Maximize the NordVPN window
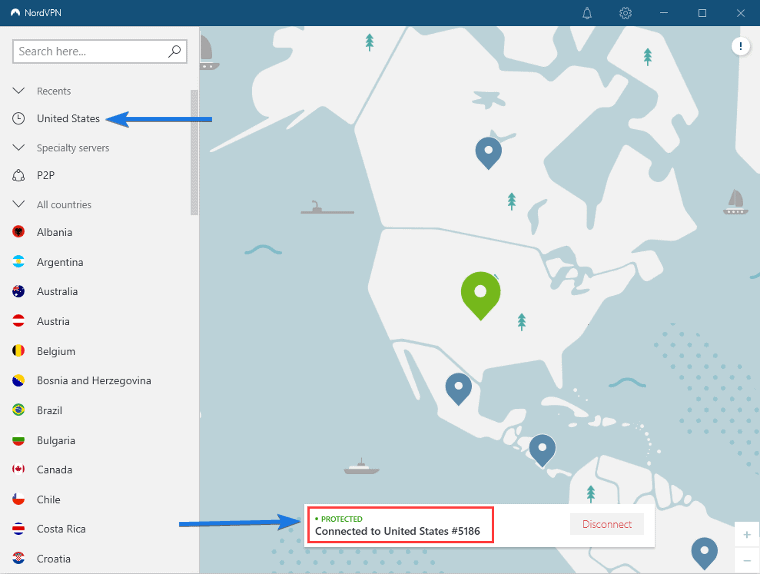The width and height of the screenshot is (760, 574). (702, 13)
